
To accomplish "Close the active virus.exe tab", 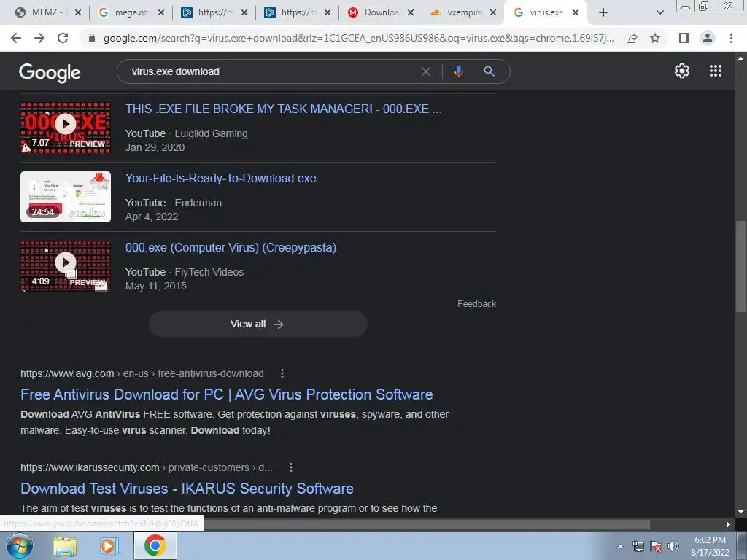I will (x=576, y=12).
